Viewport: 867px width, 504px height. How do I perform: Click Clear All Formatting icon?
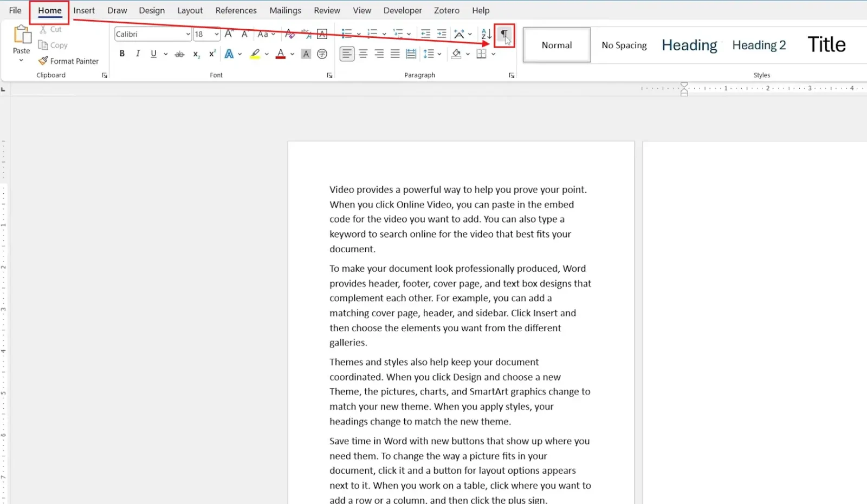[290, 34]
